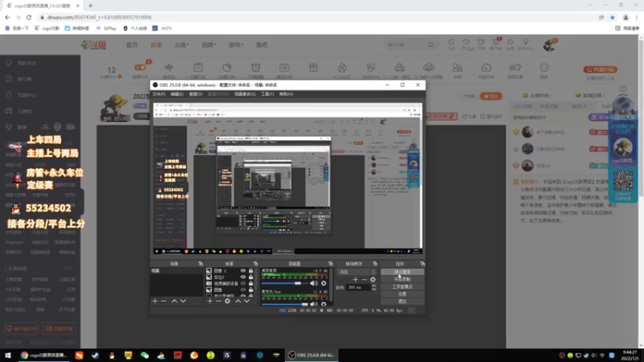
Task: Mute the mic/Aux speaker icon
Action: (314, 304)
